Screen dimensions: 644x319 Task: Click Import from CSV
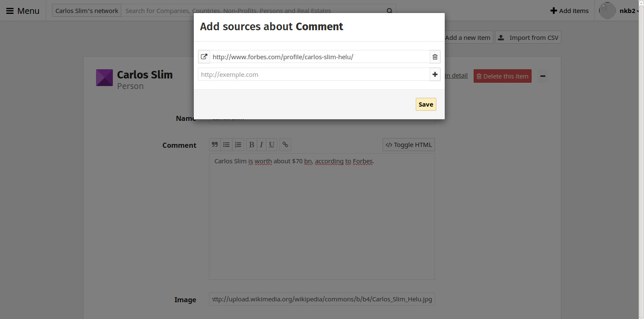(528, 37)
